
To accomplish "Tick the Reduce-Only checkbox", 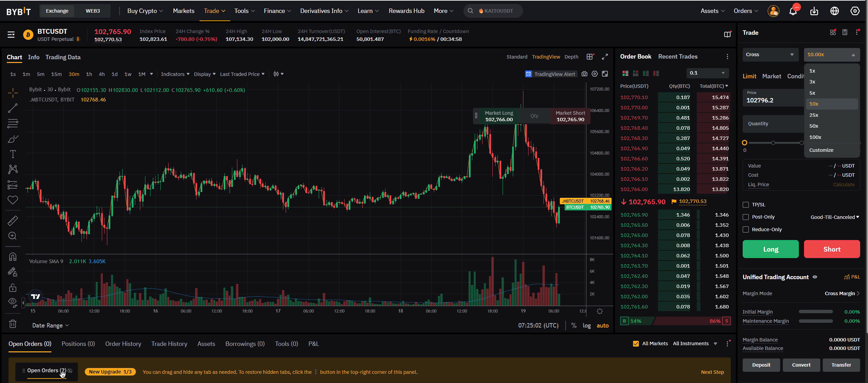I will 746,229.
